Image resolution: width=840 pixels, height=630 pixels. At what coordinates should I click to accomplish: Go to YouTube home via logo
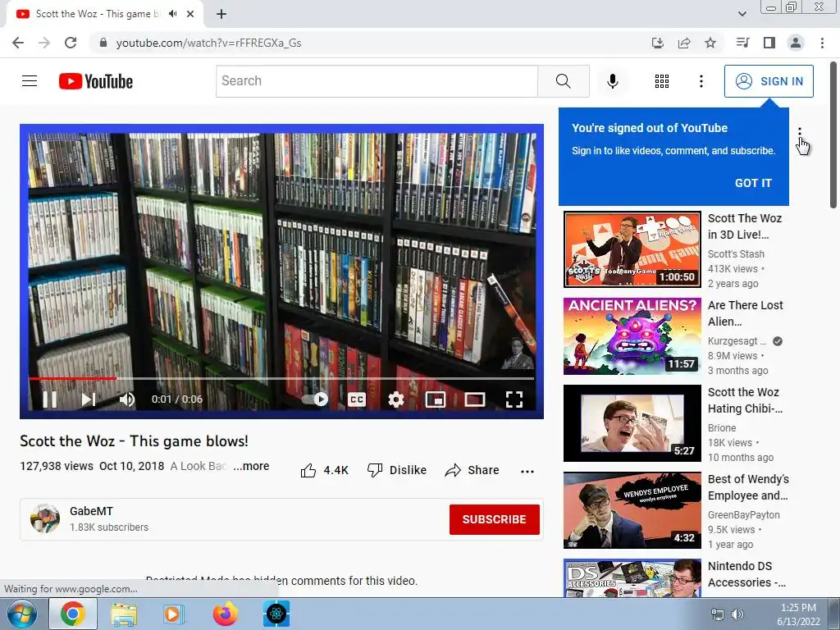[x=95, y=81]
